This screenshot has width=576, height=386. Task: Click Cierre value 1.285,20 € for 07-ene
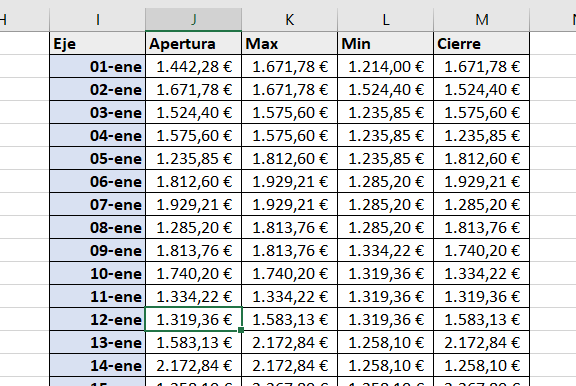[x=482, y=205]
